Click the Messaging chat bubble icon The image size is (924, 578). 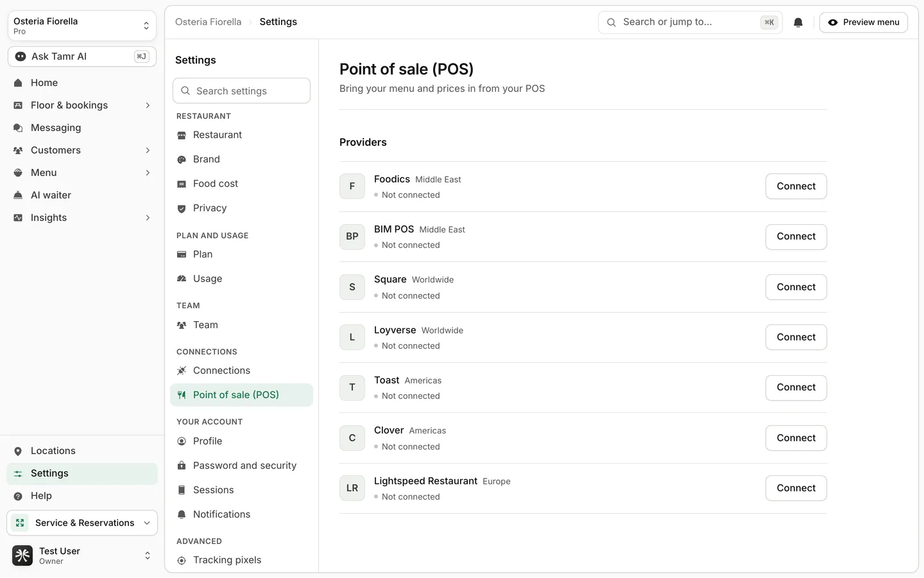pos(18,128)
